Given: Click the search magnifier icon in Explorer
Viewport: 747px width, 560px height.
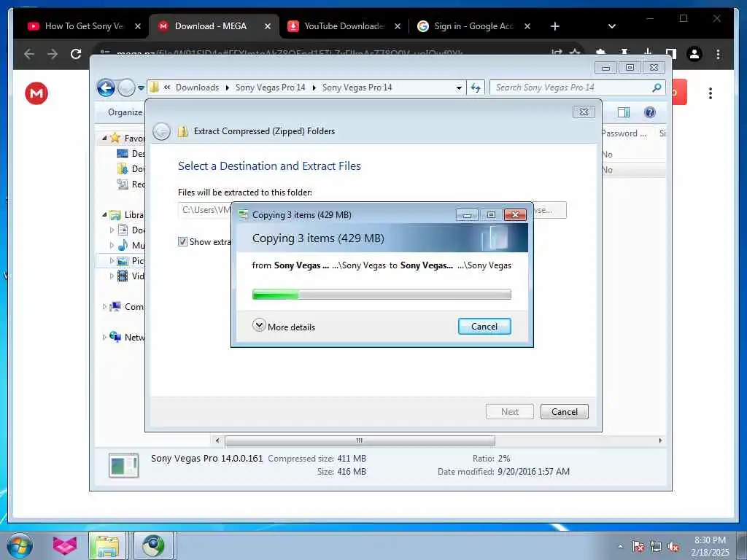Looking at the screenshot, I should tap(657, 87).
